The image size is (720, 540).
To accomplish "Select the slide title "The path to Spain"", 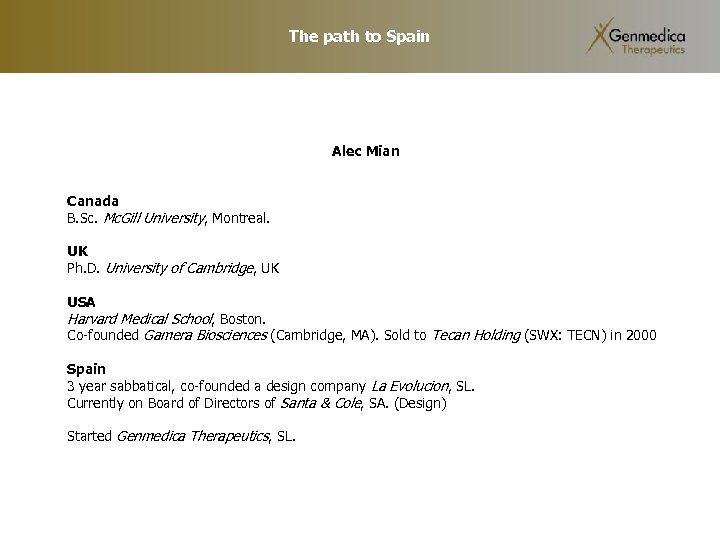I will point(359,36).
